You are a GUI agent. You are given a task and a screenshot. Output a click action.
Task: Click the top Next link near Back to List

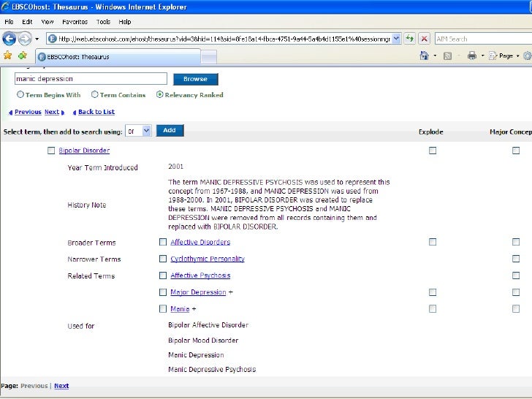[52, 112]
